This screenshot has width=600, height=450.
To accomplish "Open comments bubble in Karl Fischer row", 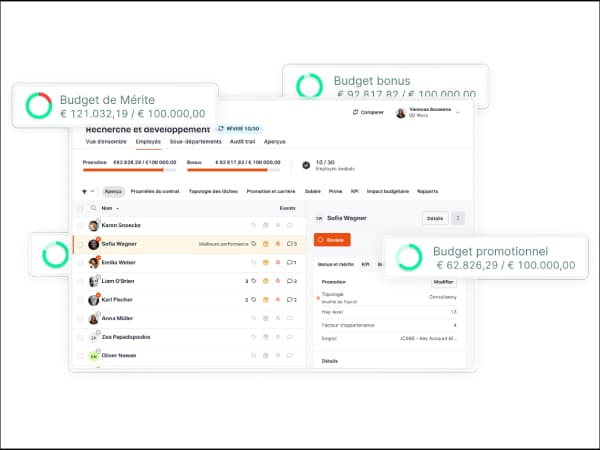I will (x=290, y=300).
